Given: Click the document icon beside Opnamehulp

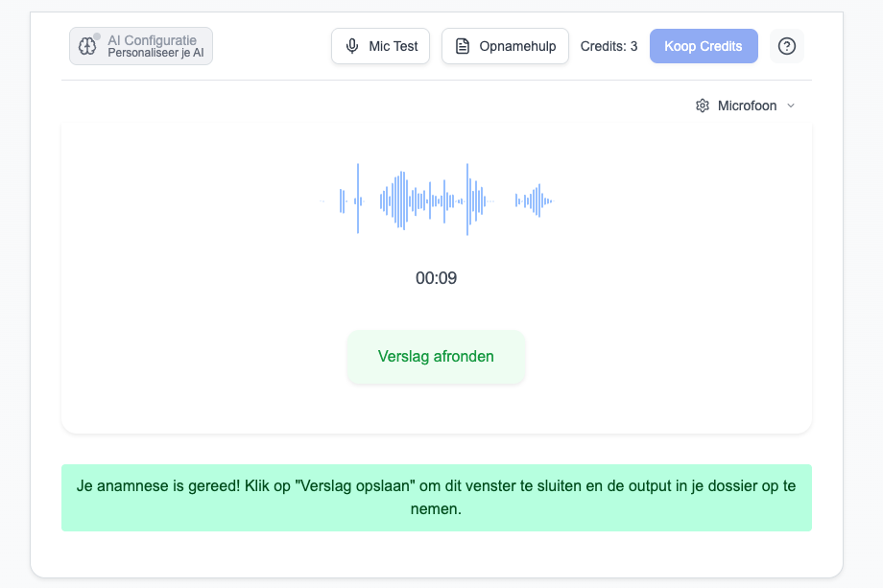Looking at the screenshot, I should click(x=463, y=46).
